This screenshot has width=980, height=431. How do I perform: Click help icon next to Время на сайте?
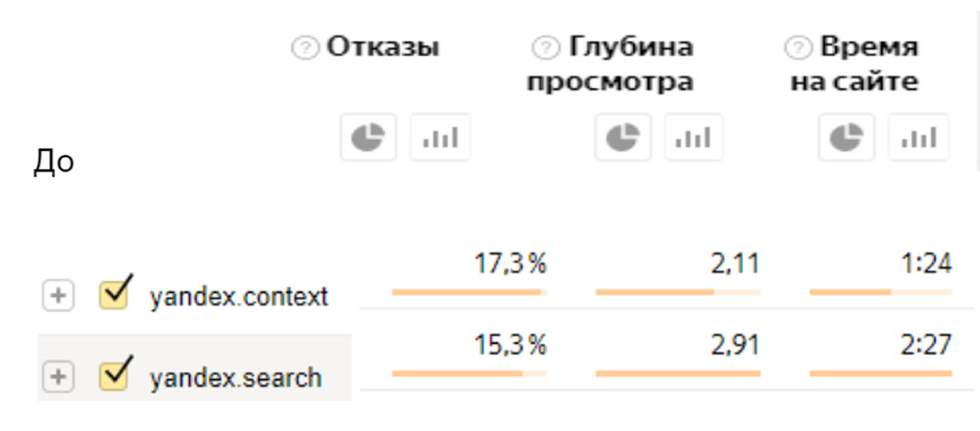(x=798, y=48)
